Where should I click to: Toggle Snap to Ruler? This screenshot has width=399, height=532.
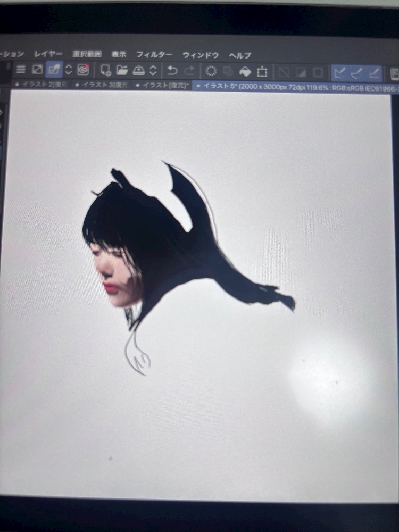[339, 72]
